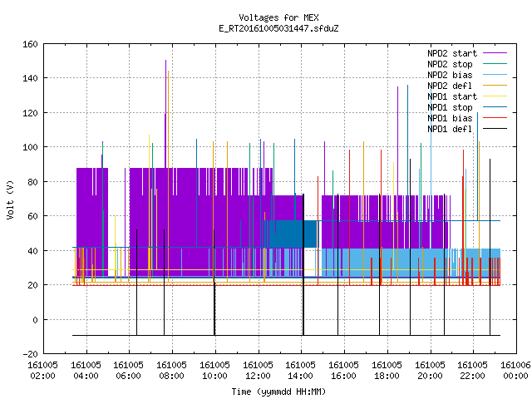
Task: Click the purple NPD2 start legend line
Action: tap(495, 53)
